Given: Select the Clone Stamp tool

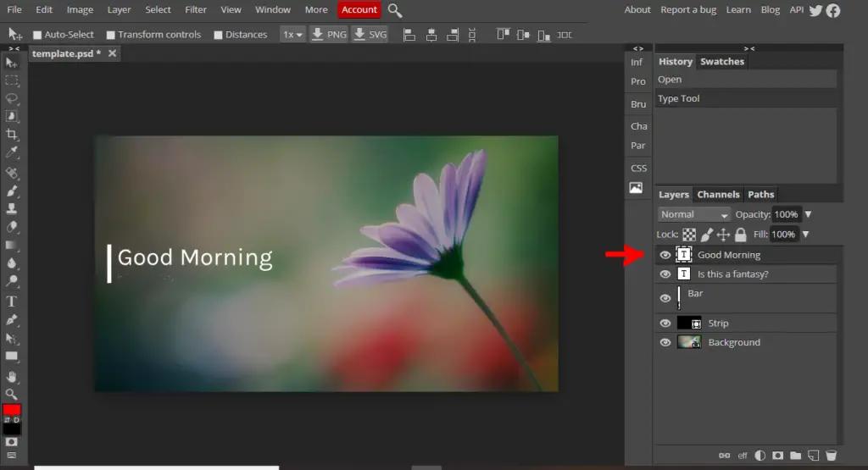Looking at the screenshot, I should tap(11, 208).
